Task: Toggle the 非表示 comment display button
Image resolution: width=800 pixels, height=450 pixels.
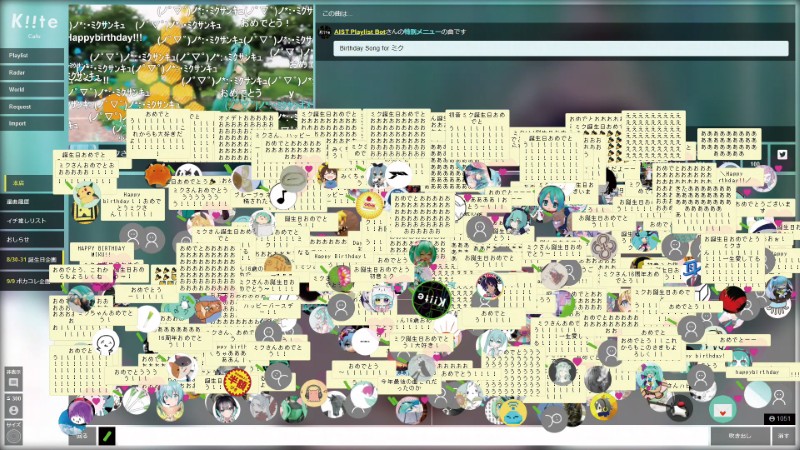Action: tap(13, 379)
